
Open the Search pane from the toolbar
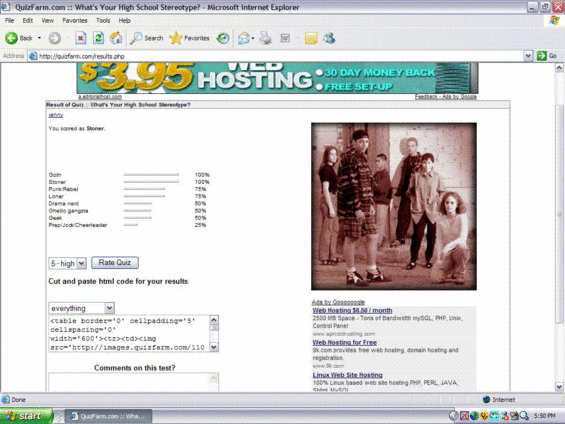pyautogui.click(x=147, y=38)
